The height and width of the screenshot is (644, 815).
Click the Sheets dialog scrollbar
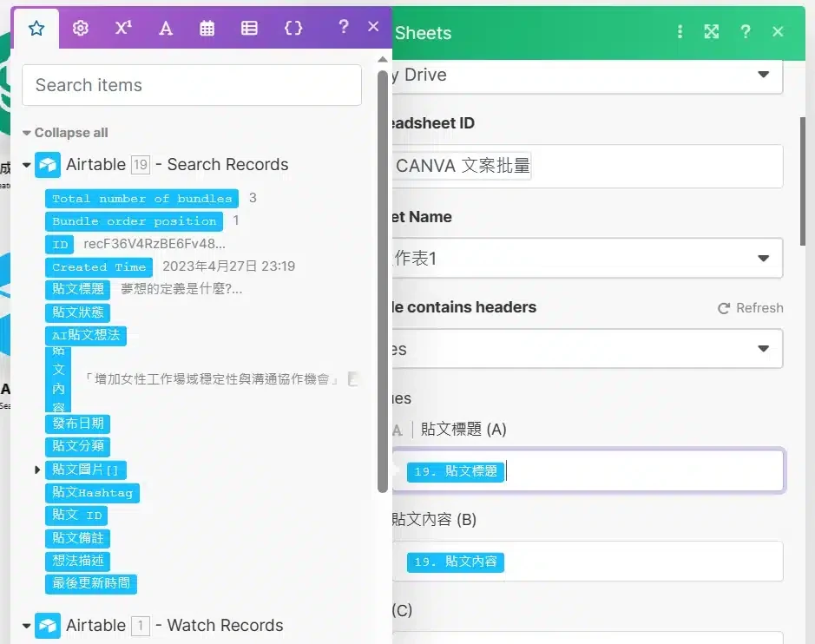pyautogui.click(x=803, y=181)
